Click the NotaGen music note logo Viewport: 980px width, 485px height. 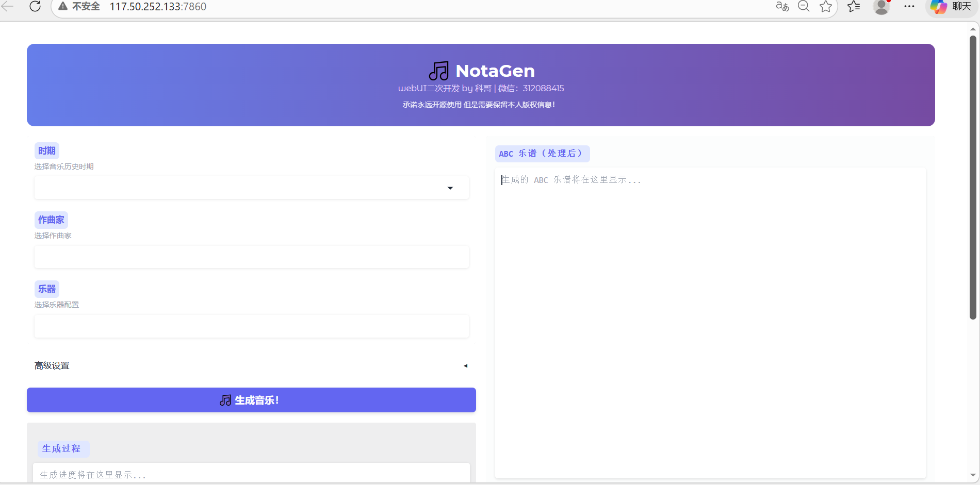pyautogui.click(x=438, y=71)
